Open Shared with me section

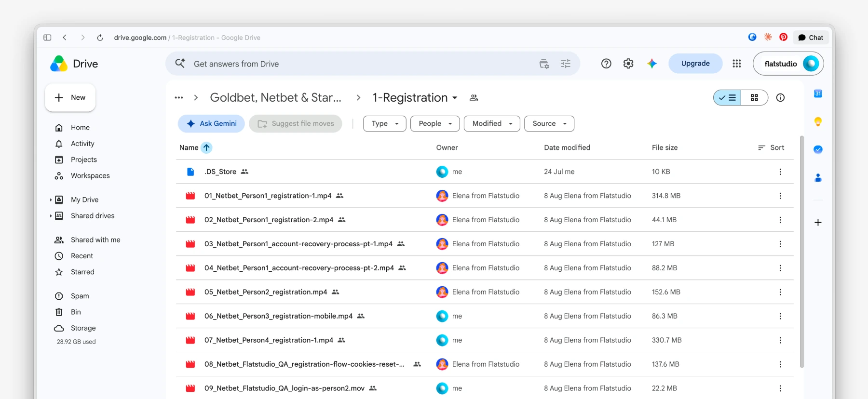tap(95, 240)
